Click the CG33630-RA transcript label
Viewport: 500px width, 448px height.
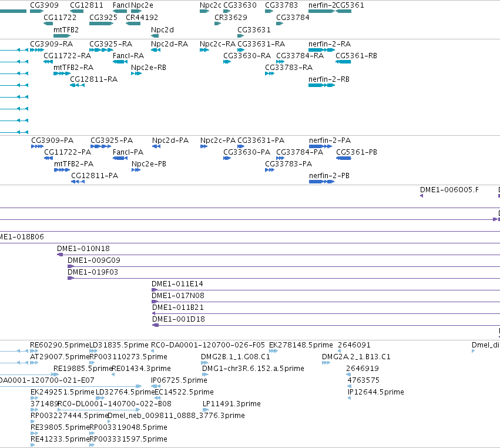point(247,56)
